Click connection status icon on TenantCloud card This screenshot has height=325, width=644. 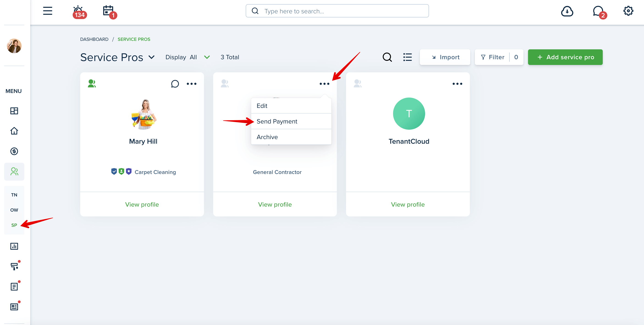[358, 83]
